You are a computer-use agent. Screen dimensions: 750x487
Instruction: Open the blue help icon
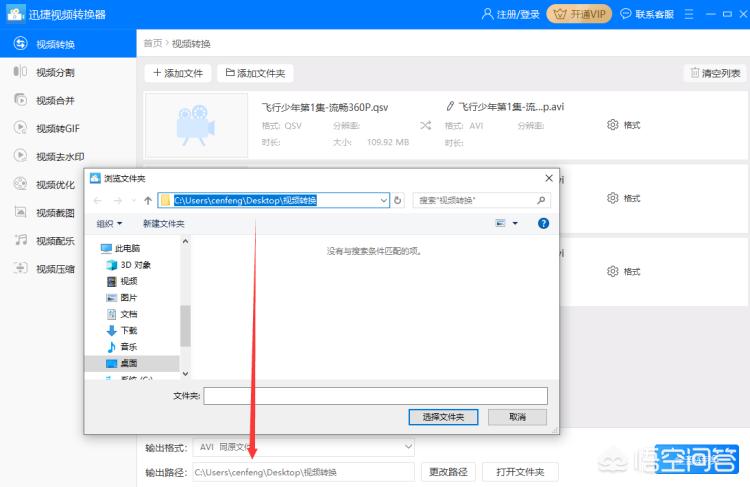point(543,223)
